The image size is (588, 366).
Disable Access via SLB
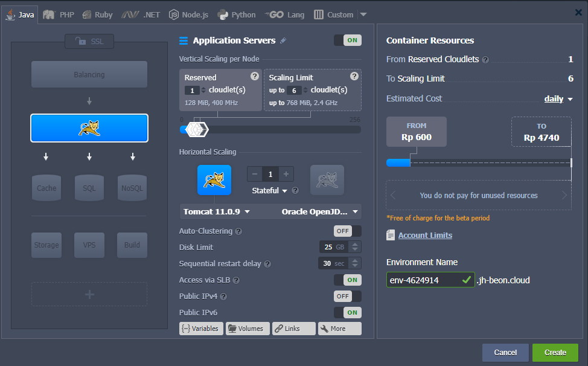(347, 280)
